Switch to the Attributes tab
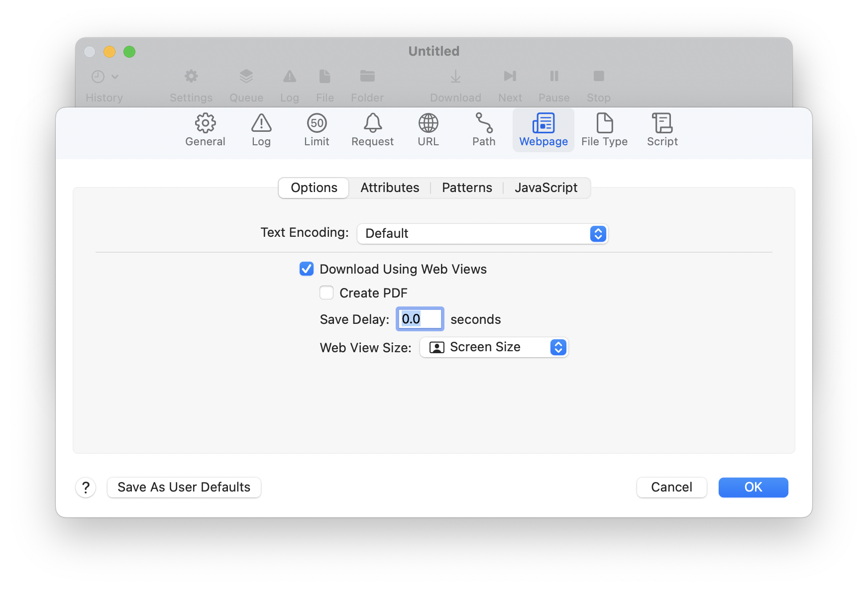Image resolution: width=868 pixels, height=591 pixels. tap(390, 188)
